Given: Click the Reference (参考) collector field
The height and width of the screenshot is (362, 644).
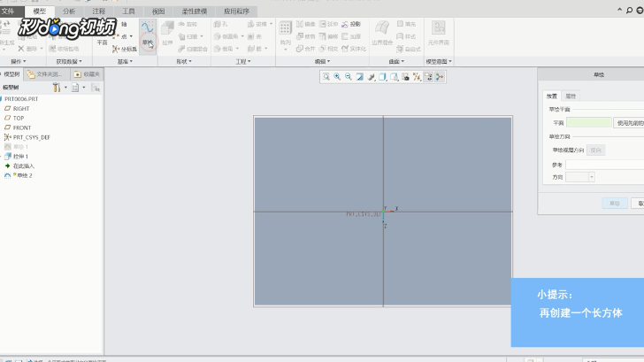Looking at the screenshot, I should tap(604, 165).
